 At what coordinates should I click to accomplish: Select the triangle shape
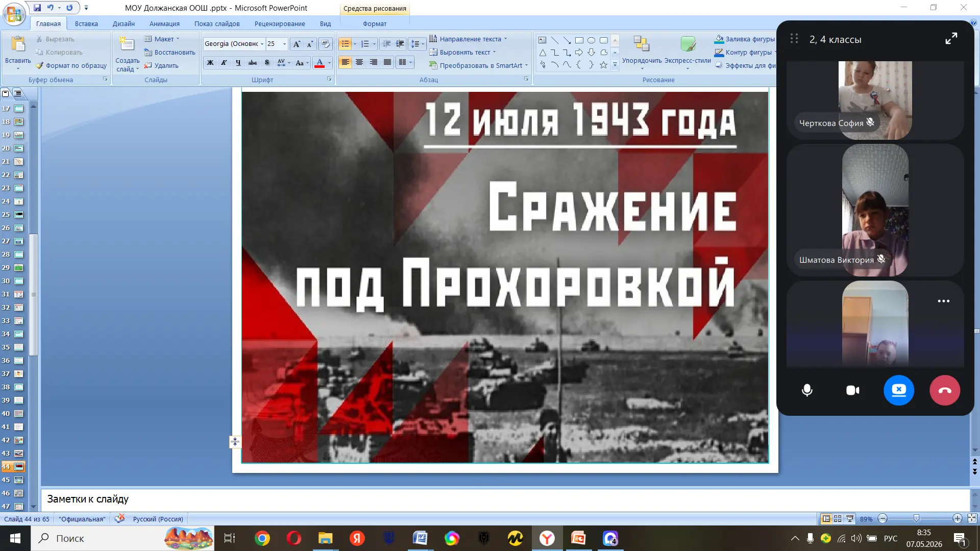pos(543,53)
